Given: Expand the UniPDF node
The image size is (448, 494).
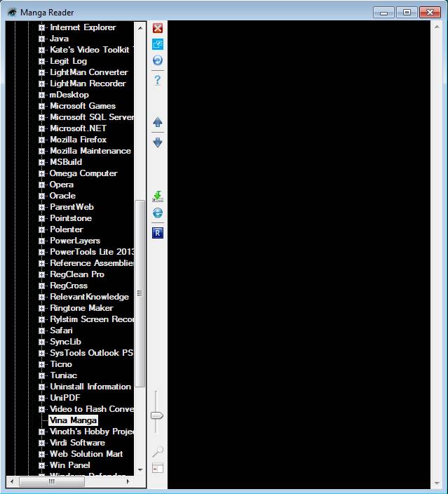Looking at the screenshot, I should 41,399.
